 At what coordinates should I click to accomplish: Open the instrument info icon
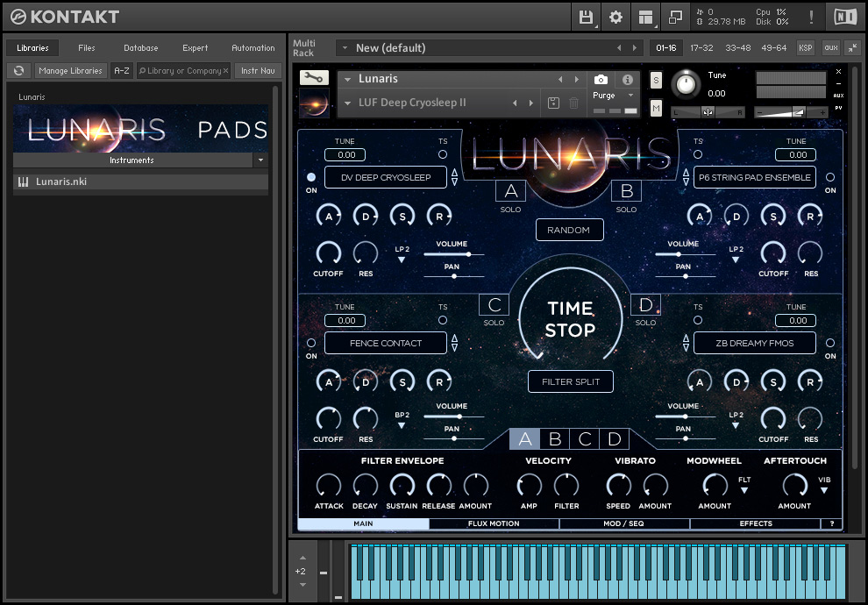[x=628, y=80]
